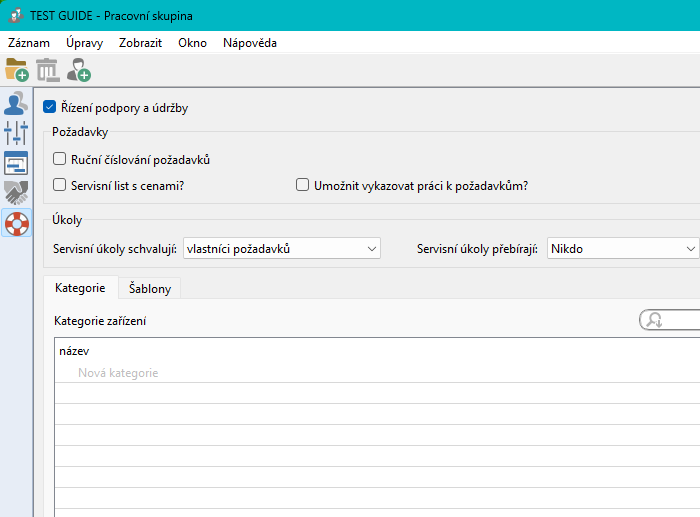Click the folder with plus toolbar icon

17,70
